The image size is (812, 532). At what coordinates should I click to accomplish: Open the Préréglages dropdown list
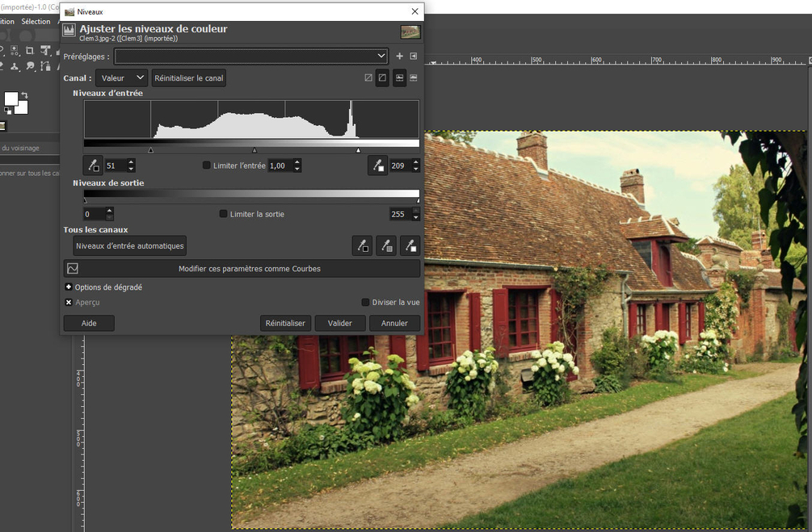click(x=251, y=56)
